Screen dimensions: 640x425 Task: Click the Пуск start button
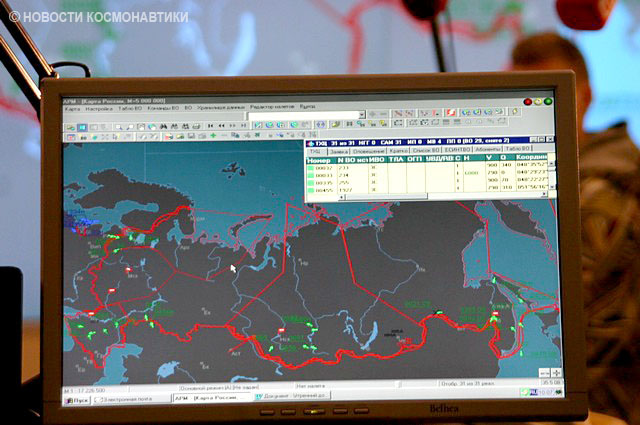[x=79, y=398]
